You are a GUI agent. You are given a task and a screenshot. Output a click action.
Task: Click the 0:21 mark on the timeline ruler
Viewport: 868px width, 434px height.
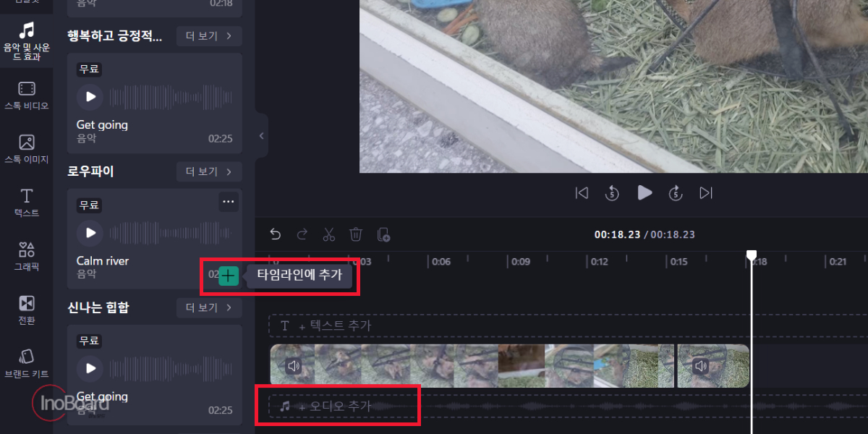click(838, 262)
